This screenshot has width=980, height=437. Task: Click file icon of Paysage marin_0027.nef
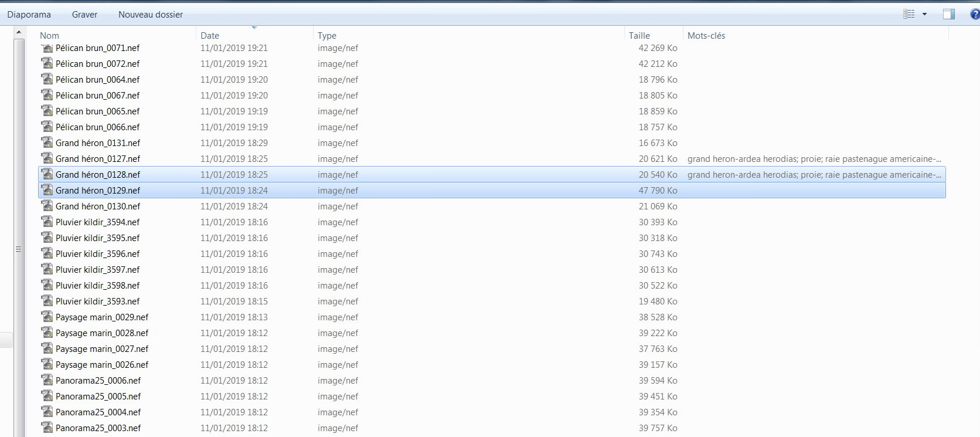[x=47, y=348]
